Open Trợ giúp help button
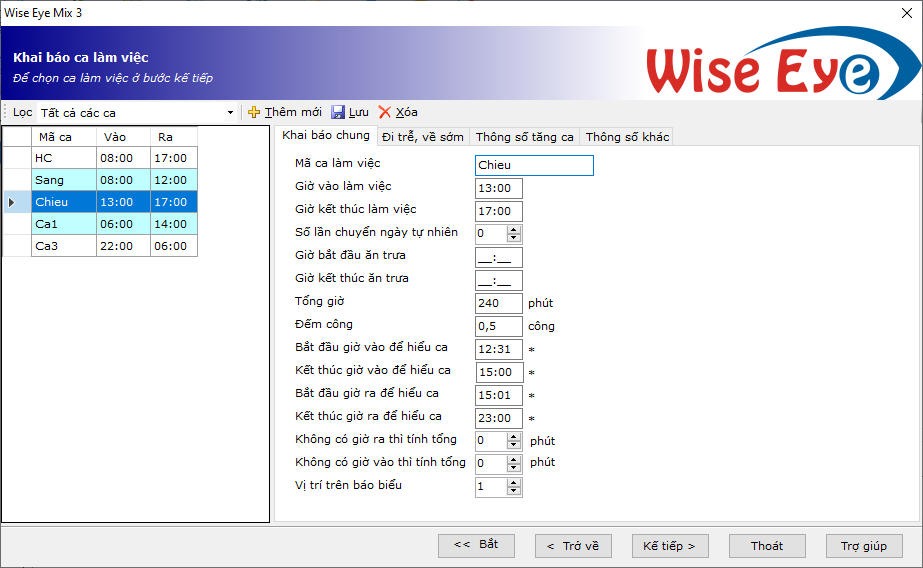Viewport: 923px width, 568px height. pos(864,546)
